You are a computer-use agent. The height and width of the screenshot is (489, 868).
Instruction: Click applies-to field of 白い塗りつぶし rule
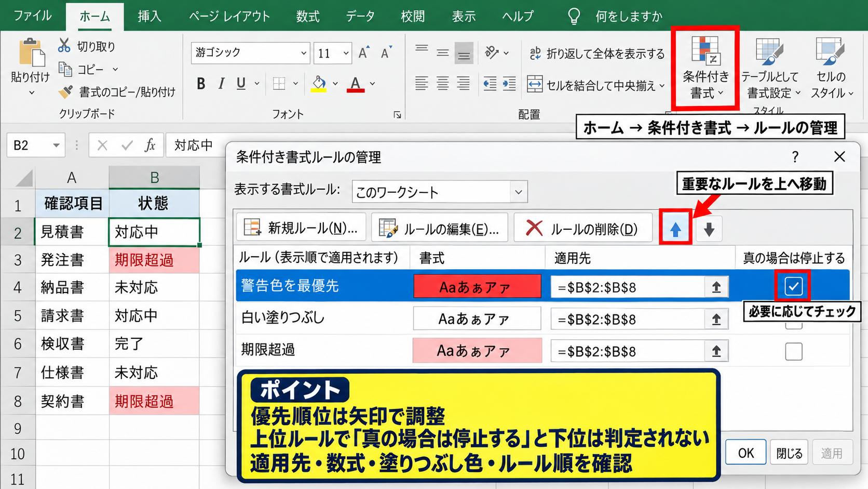(x=628, y=319)
